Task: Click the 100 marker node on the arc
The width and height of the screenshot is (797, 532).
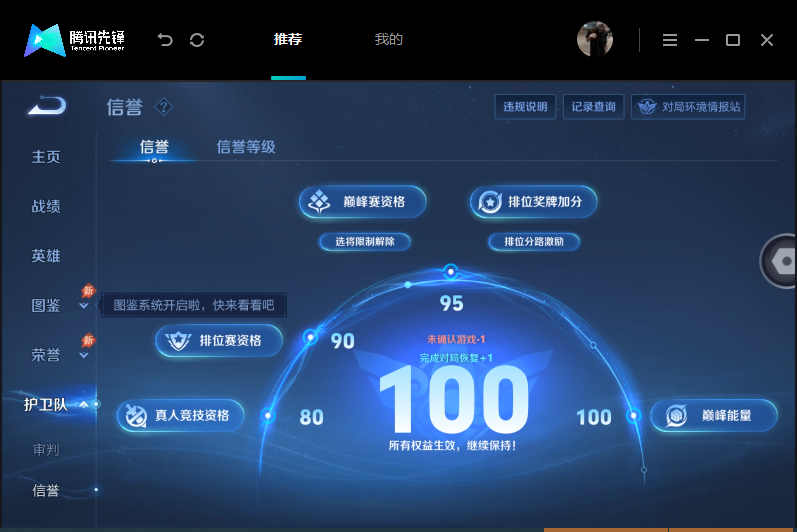Action: click(633, 416)
